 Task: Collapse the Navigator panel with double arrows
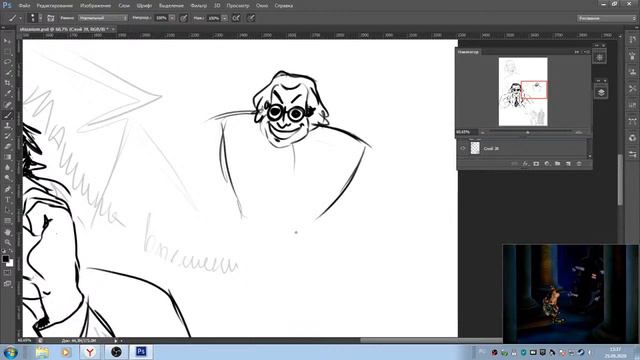[x=577, y=52]
